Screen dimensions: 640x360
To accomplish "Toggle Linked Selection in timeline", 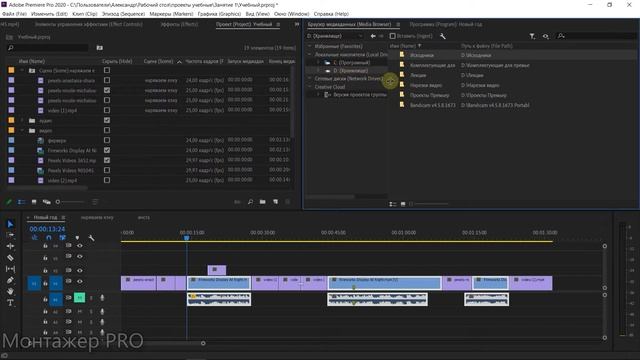I will click(x=62, y=238).
